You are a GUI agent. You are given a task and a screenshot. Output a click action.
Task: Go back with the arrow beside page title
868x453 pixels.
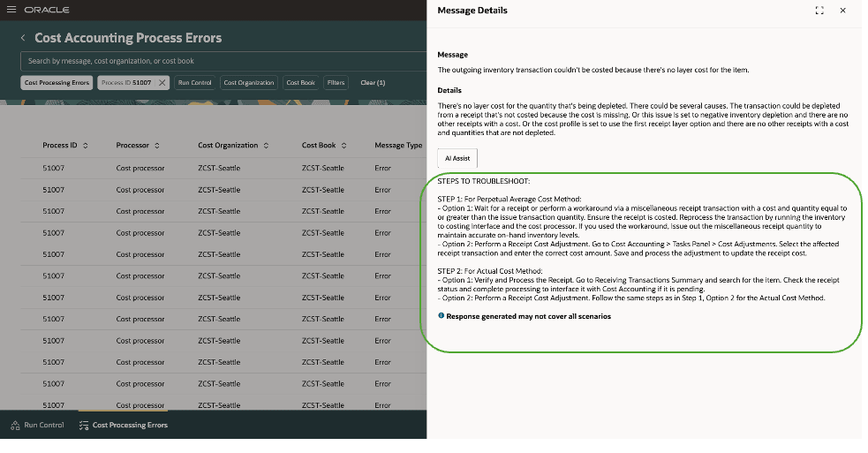[23, 38]
